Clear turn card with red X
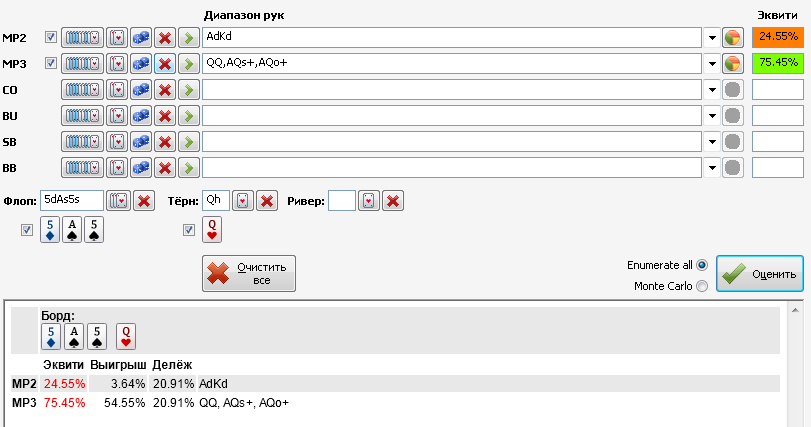The width and height of the screenshot is (811, 427). pos(267,201)
